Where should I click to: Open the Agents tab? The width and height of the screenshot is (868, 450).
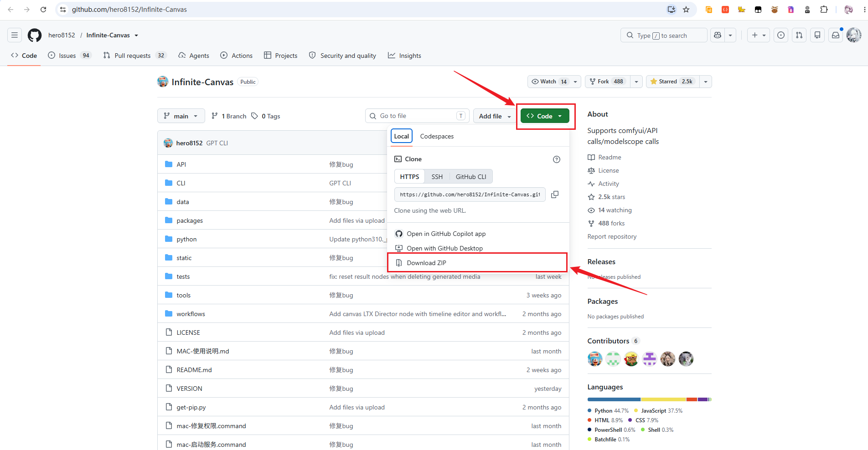point(194,56)
